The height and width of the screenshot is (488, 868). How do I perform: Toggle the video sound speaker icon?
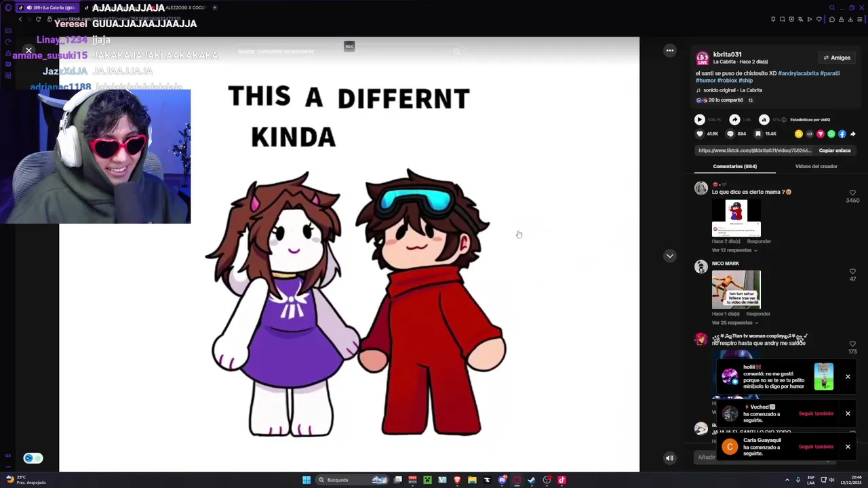click(669, 458)
